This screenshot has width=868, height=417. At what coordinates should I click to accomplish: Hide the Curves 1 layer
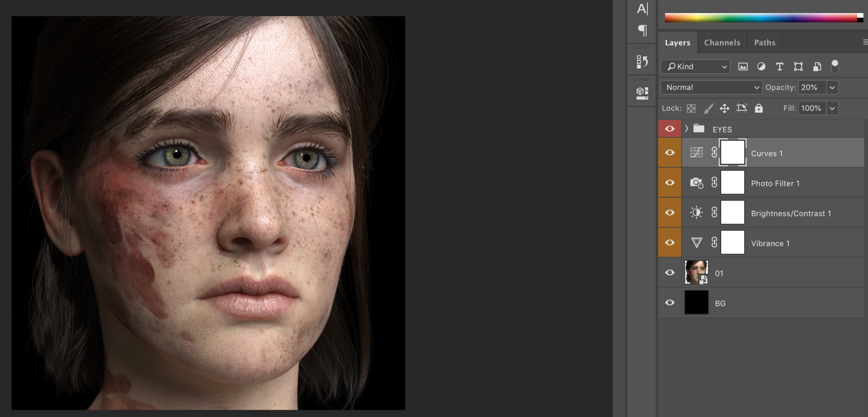pyautogui.click(x=670, y=152)
